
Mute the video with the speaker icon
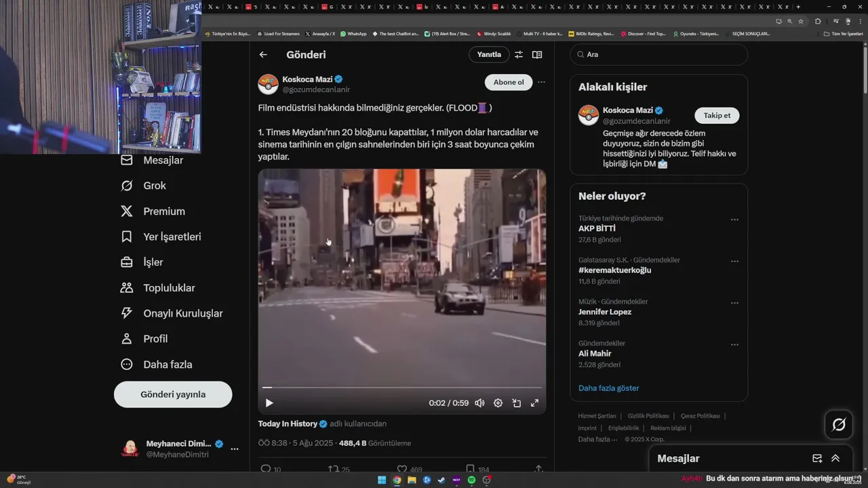pos(479,403)
